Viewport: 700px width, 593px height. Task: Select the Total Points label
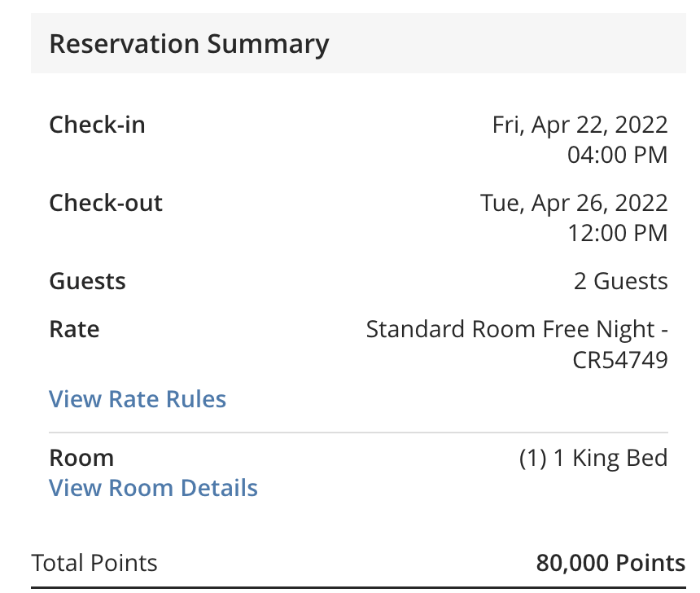click(94, 563)
